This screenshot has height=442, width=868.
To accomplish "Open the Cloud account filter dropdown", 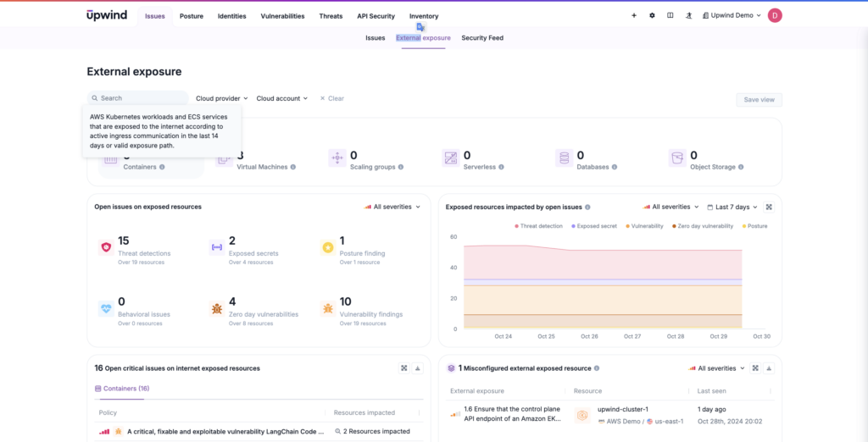I will [x=282, y=98].
